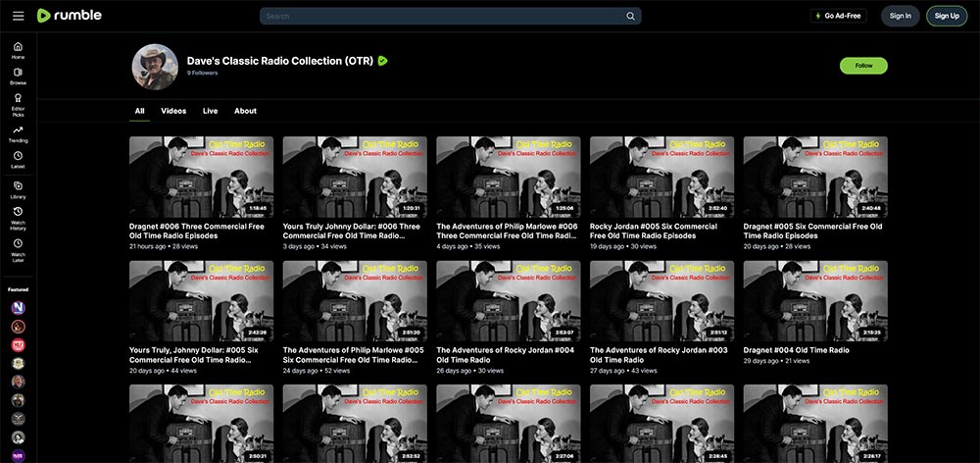
Task: Open Library in the sidebar
Action: point(18,190)
